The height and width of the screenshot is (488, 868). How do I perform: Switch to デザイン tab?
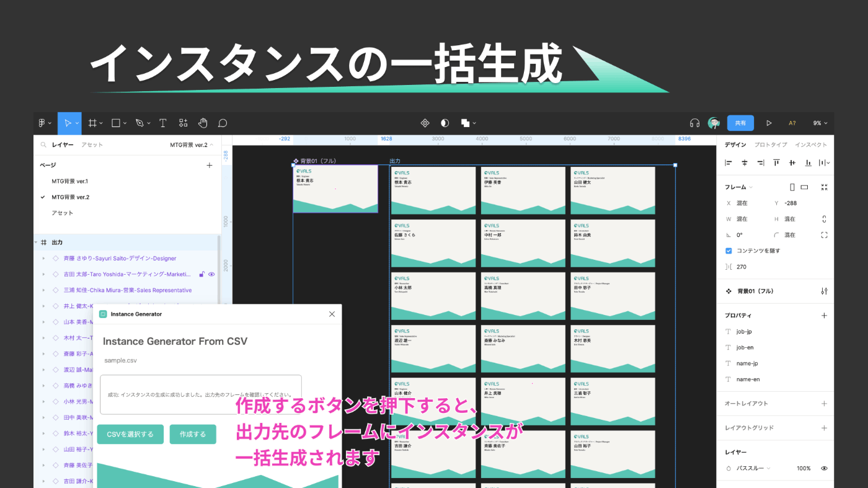pos(735,144)
